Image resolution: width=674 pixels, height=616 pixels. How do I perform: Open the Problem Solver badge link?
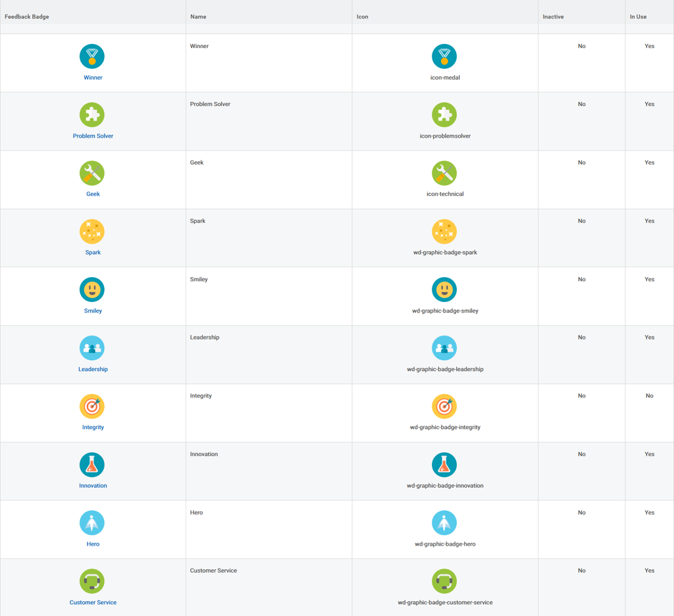93,136
